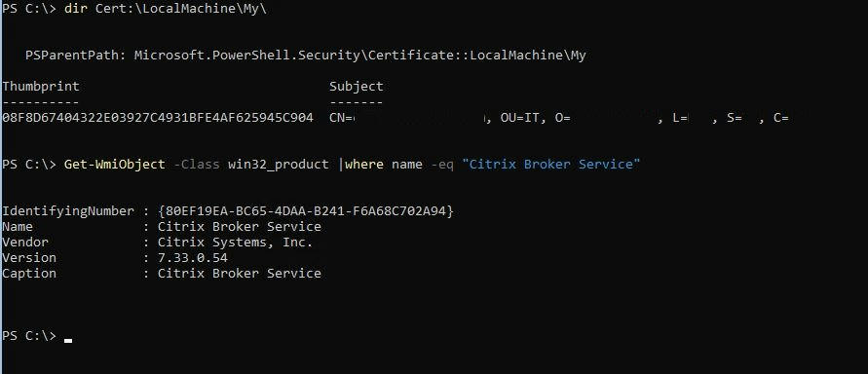The image size is (868, 374).
Task: Click the Version field label
Action: coord(29,258)
